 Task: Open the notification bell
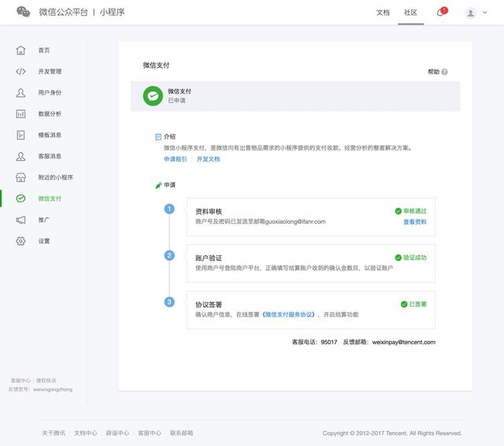[x=441, y=12]
